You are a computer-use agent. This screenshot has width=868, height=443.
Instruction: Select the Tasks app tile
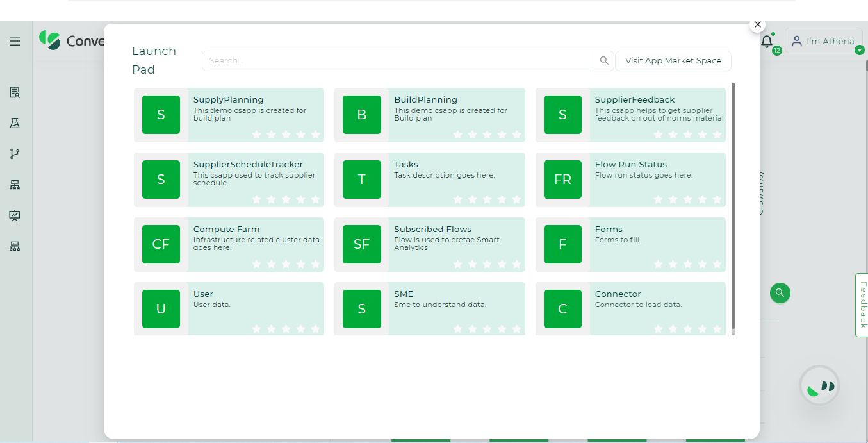click(429, 180)
